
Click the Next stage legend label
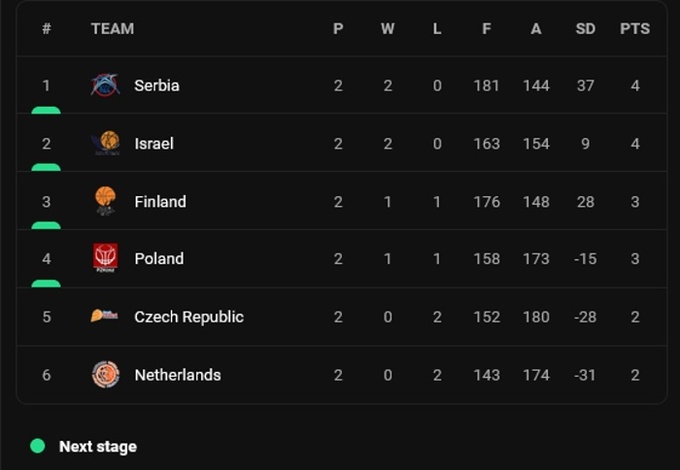[x=98, y=447]
